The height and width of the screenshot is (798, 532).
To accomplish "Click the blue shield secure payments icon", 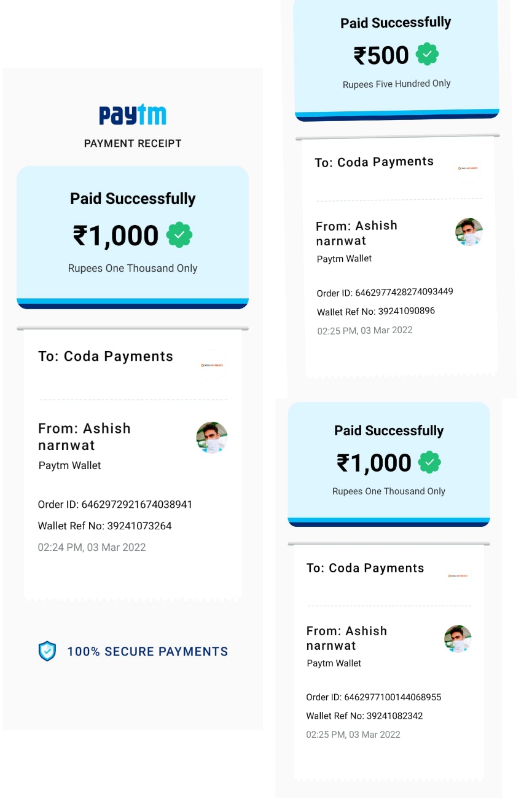I will coord(47,651).
